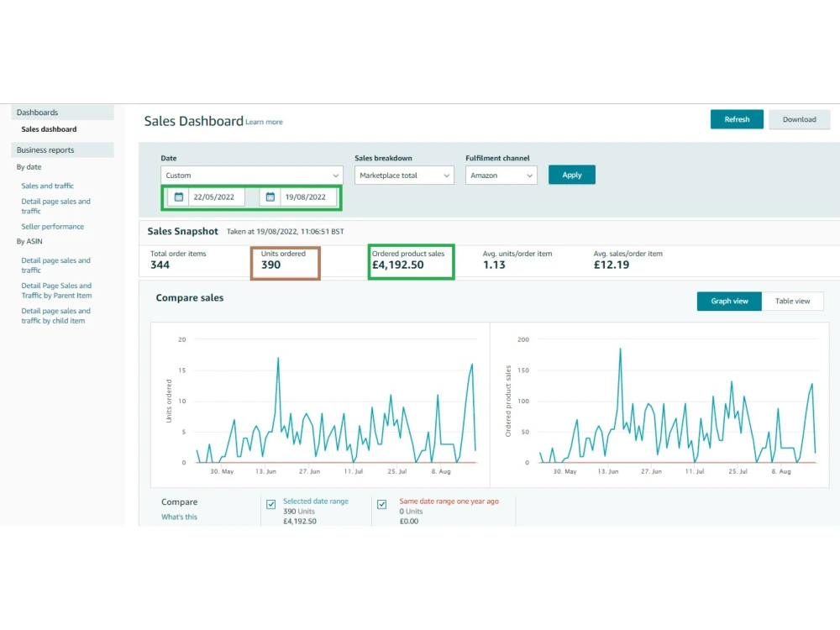Click the Apply button
Screen dimensions: 840x630
point(571,175)
